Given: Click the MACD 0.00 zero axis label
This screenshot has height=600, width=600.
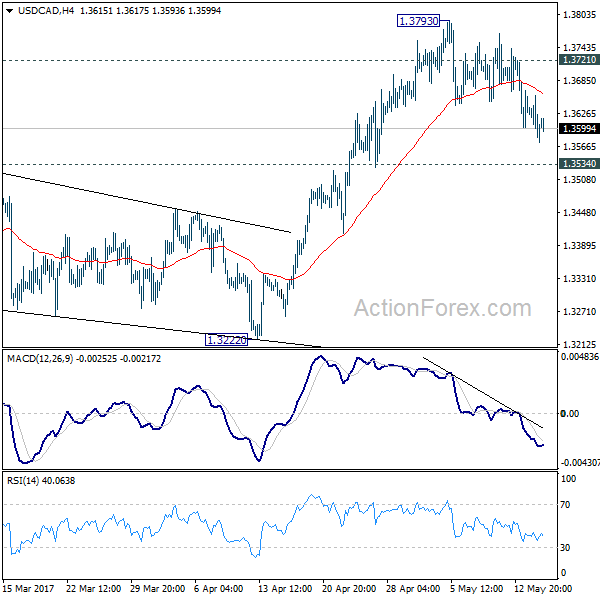Looking at the screenshot, I should [x=572, y=413].
